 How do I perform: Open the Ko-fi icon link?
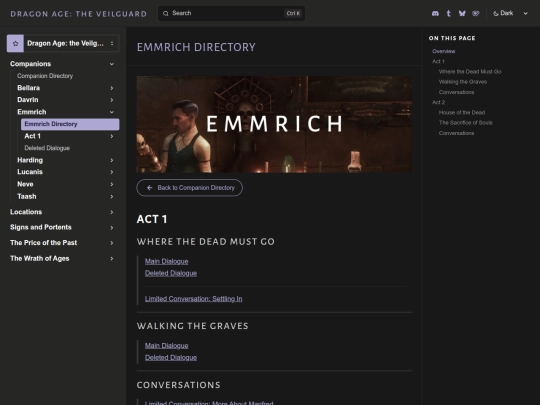tap(476, 13)
